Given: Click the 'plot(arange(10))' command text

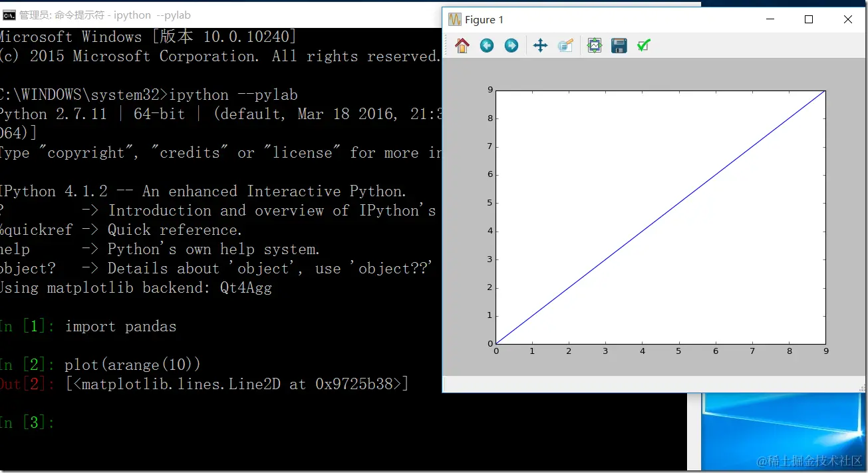Looking at the screenshot, I should pyautogui.click(x=132, y=365).
